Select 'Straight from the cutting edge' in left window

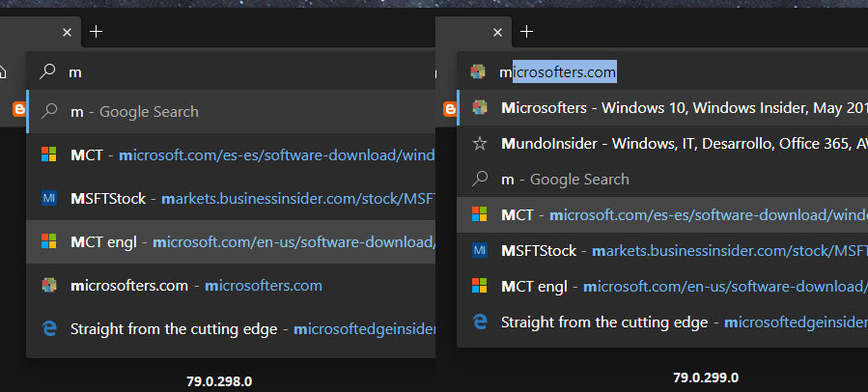[x=231, y=329]
